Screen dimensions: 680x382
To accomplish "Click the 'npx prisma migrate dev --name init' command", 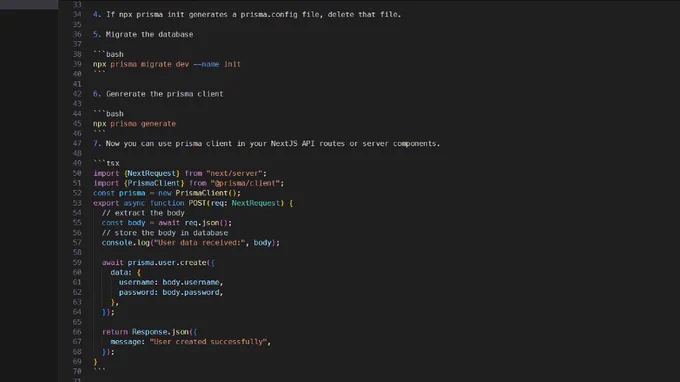I will pyautogui.click(x=167, y=64).
